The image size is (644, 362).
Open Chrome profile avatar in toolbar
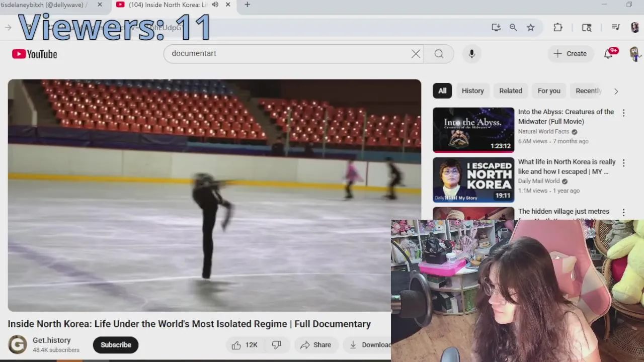(635, 28)
